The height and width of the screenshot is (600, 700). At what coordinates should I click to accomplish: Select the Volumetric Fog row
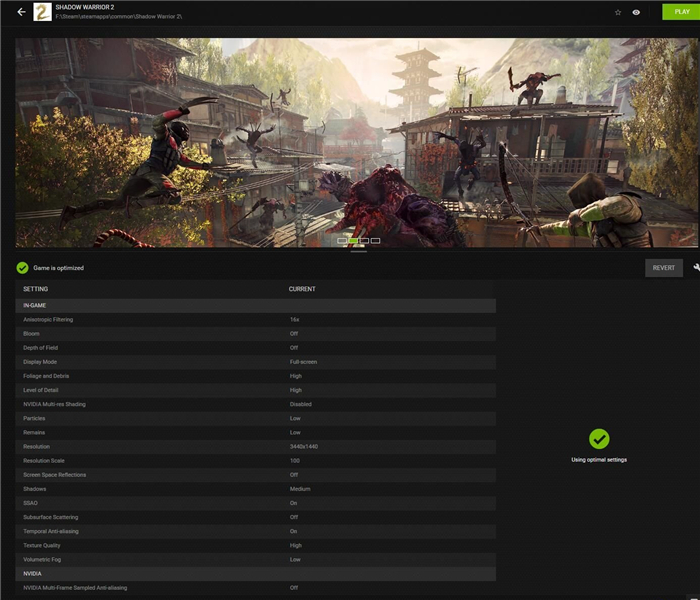tap(255, 559)
